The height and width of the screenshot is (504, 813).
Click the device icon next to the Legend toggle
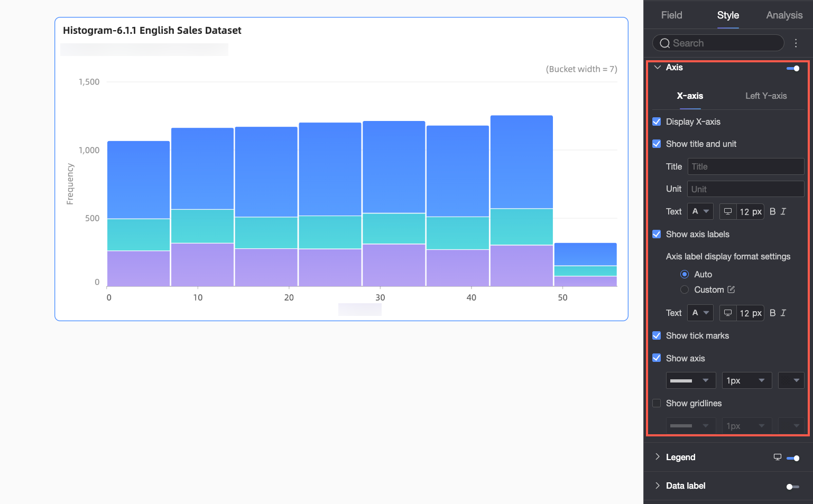coord(778,457)
